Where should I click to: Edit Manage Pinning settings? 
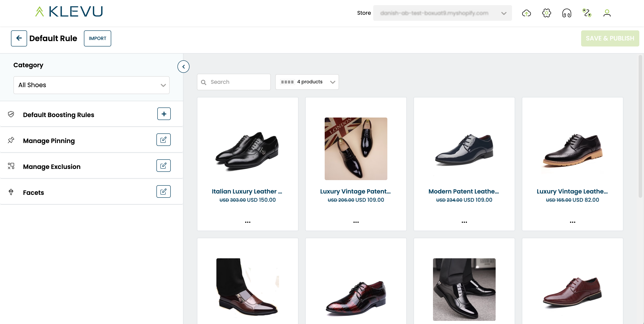(x=163, y=140)
